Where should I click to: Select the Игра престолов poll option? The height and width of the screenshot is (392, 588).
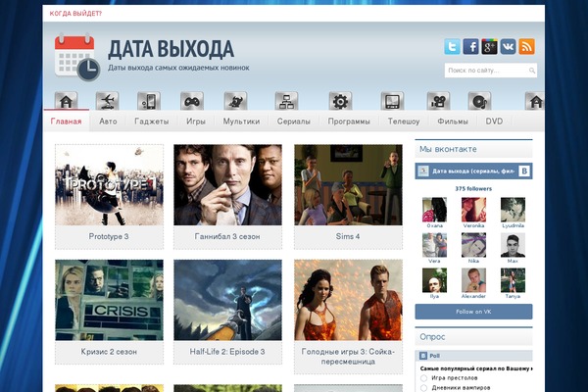(423, 377)
